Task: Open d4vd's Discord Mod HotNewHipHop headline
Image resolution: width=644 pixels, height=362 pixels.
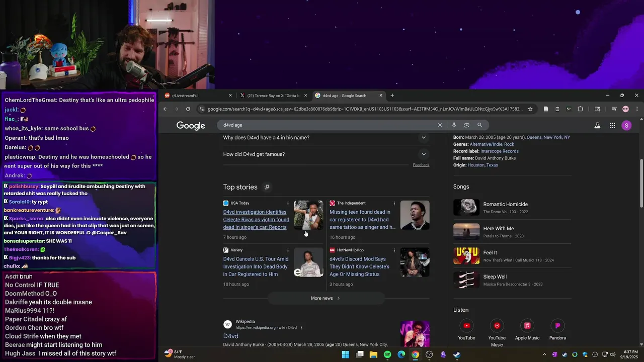Action: (360, 266)
